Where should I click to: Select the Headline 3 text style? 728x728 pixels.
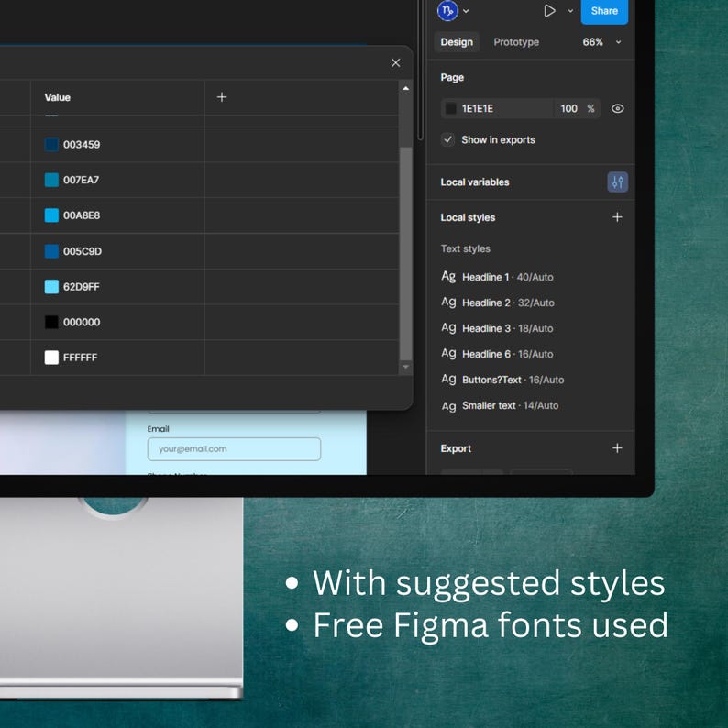[497, 328]
